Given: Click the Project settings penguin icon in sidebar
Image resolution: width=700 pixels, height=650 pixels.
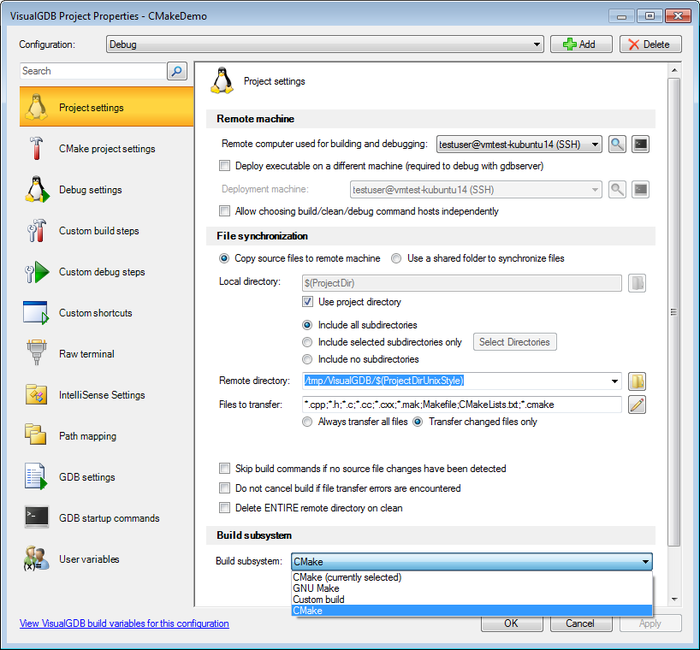Looking at the screenshot, I should (36, 107).
